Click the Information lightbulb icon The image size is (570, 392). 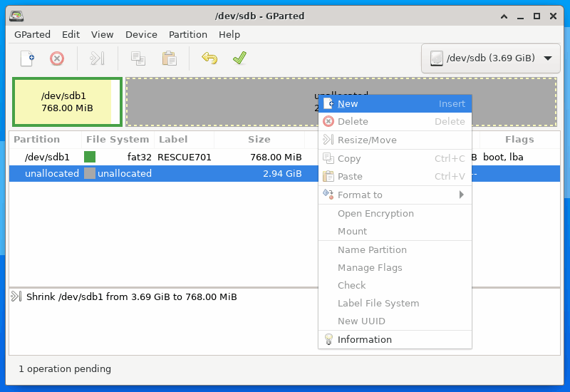pyautogui.click(x=328, y=339)
